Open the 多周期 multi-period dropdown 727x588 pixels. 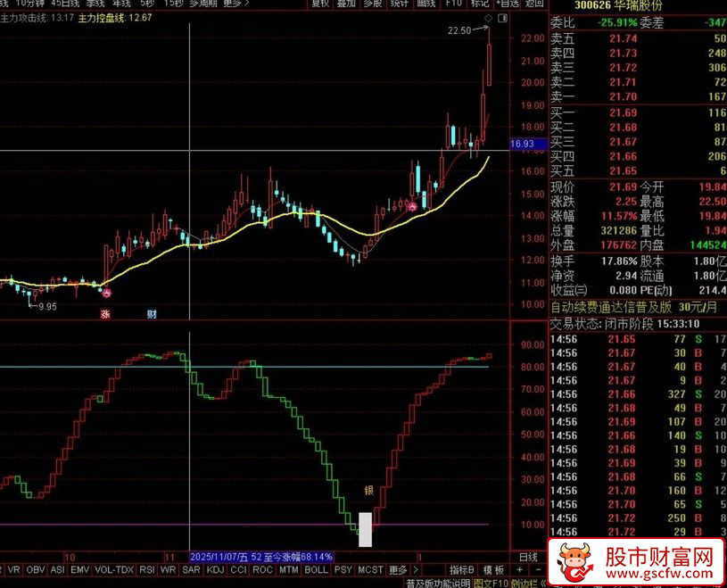tap(203, 4)
